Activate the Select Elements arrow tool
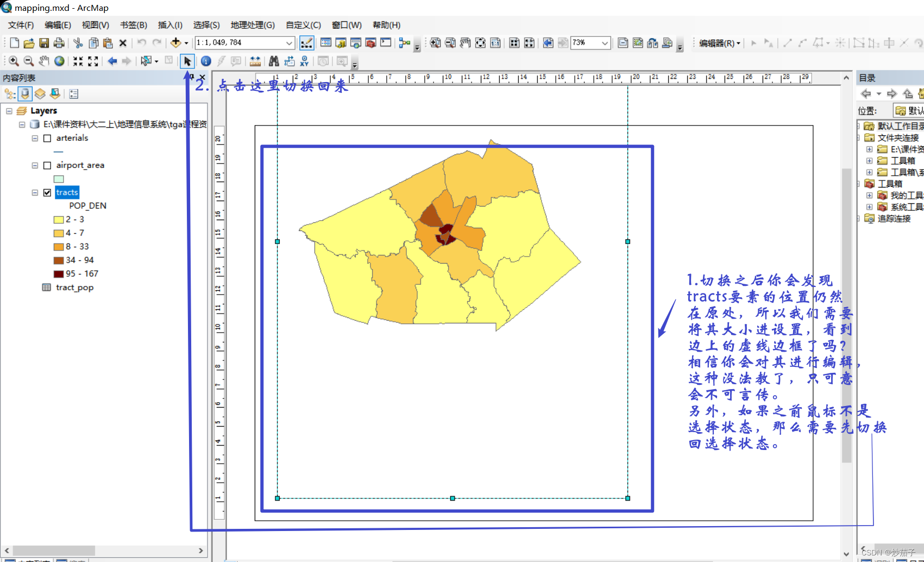 tap(187, 61)
